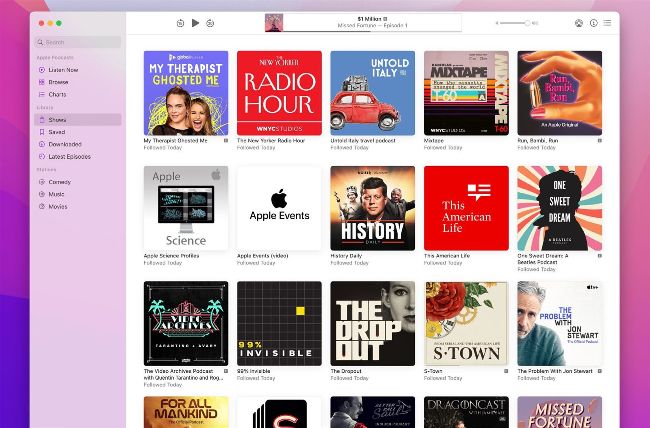Open Charts in the sidebar
Image resolution: width=650 pixels, height=428 pixels.
(57, 95)
